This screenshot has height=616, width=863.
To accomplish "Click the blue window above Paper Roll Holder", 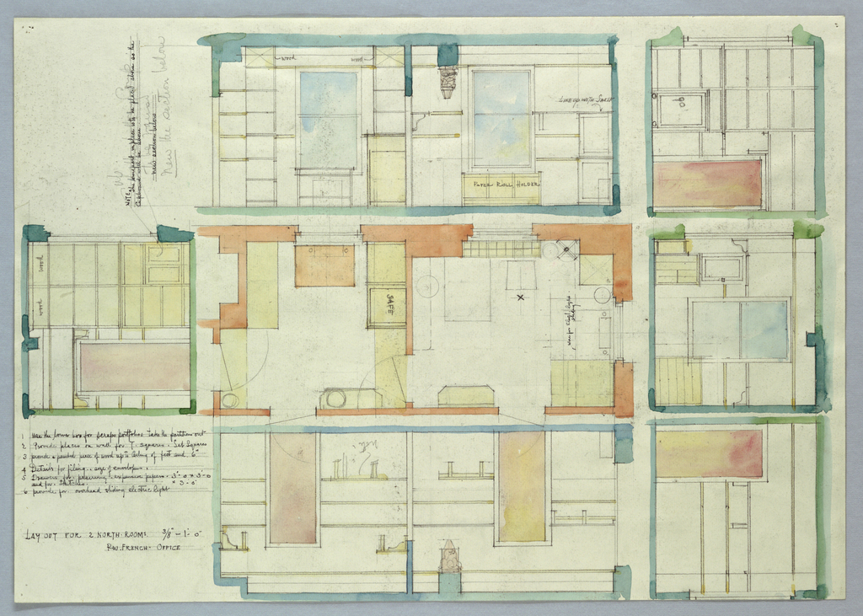I will coord(502,118).
